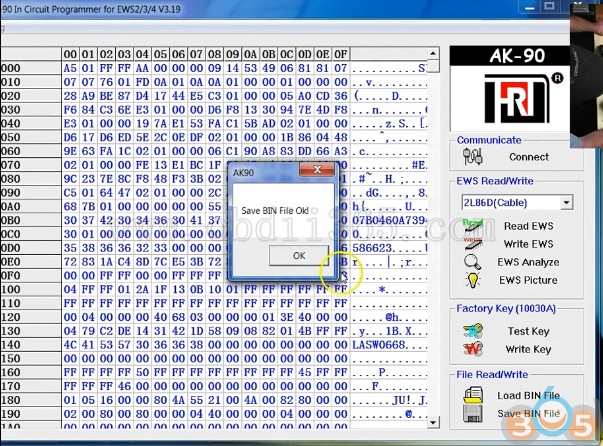This screenshot has height=446, width=603.
Task: Select row header 010
Action: [31, 82]
